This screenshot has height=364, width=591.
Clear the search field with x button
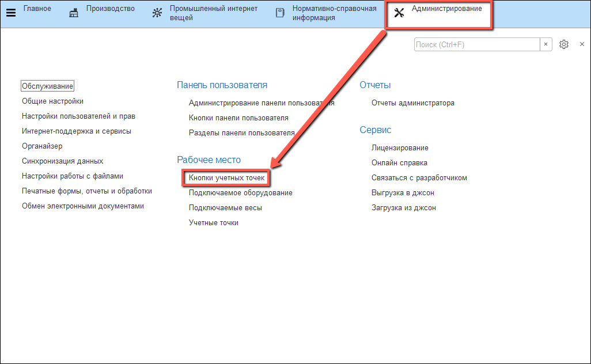(x=545, y=44)
